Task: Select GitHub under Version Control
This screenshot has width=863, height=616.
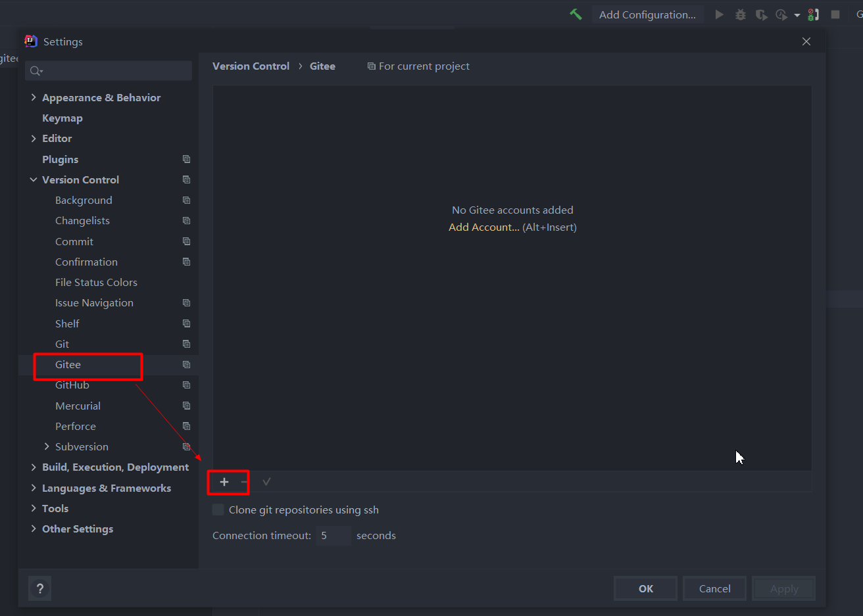Action: tap(72, 385)
